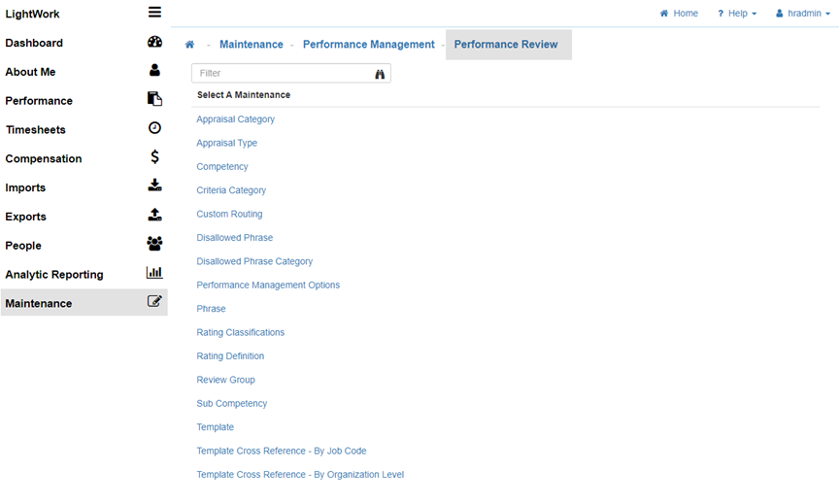This screenshot has width=839, height=504.
Task: Click the binoculars search icon in filter
Action: pos(380,74)
